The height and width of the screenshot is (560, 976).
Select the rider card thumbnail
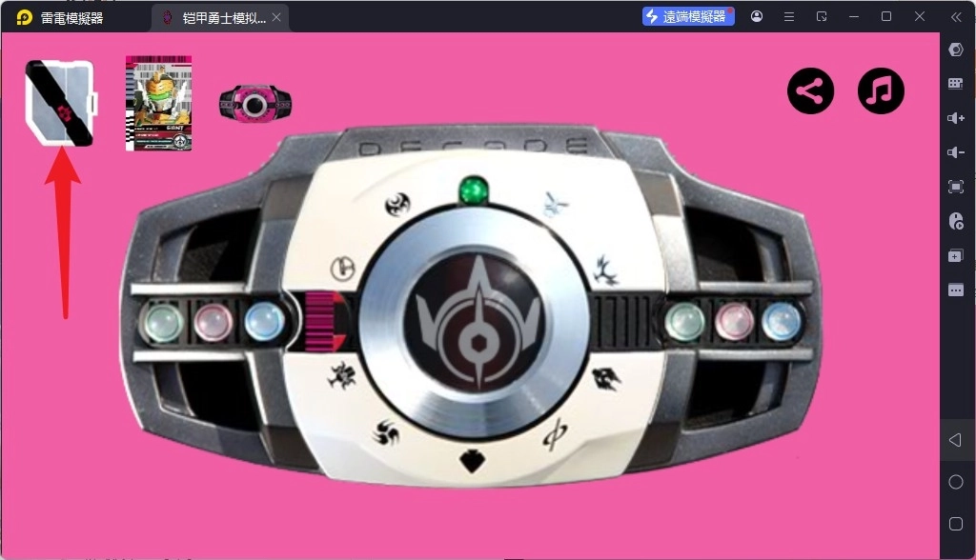(x=158, y=103)
